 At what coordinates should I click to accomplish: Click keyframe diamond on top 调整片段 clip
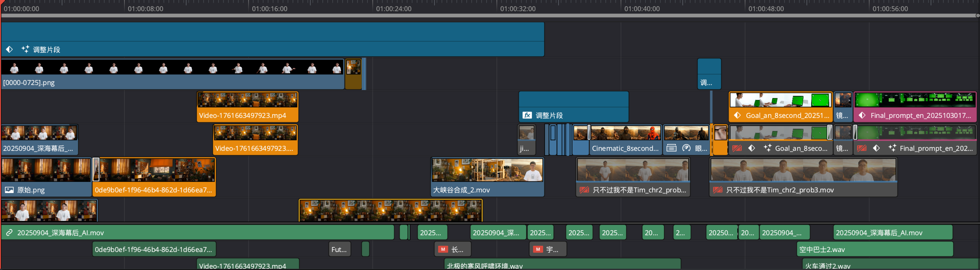[x=10, y=49]
